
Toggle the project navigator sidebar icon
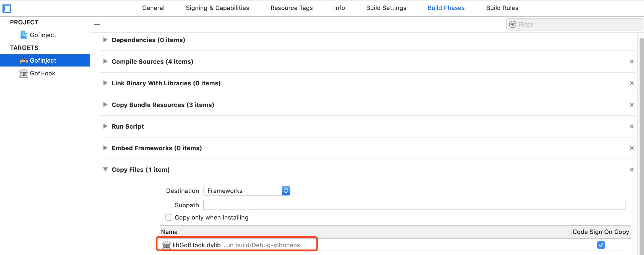click(7, 9)
